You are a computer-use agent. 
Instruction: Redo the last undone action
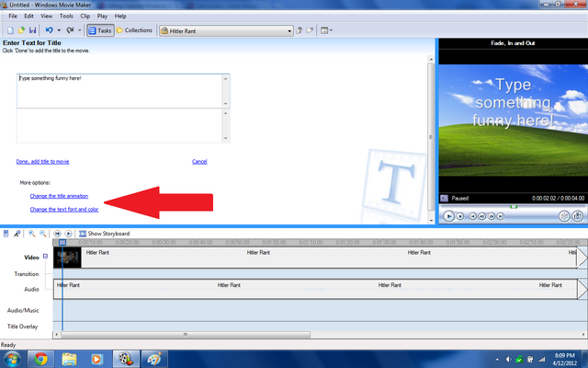(70, 30)
